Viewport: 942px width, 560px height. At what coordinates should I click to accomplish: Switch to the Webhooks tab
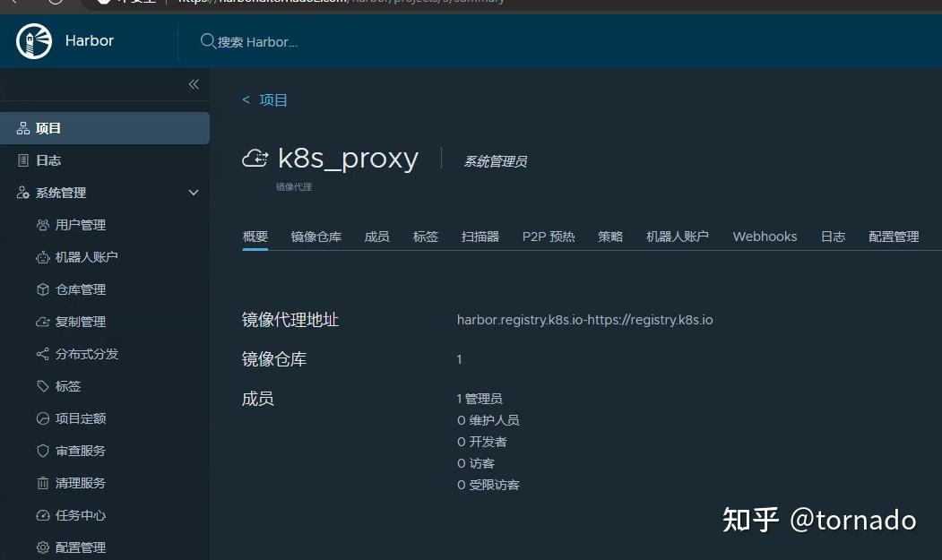pos(764,236)
